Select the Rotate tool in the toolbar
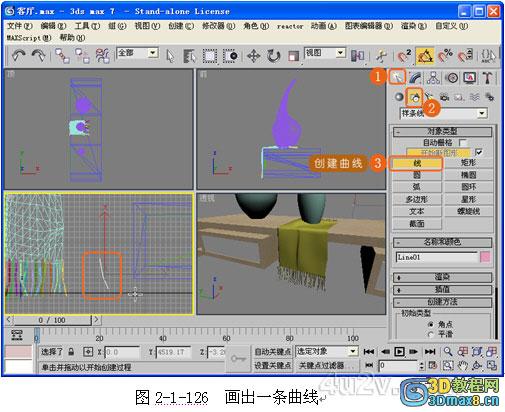505x412 pixels. click(273, 56)
